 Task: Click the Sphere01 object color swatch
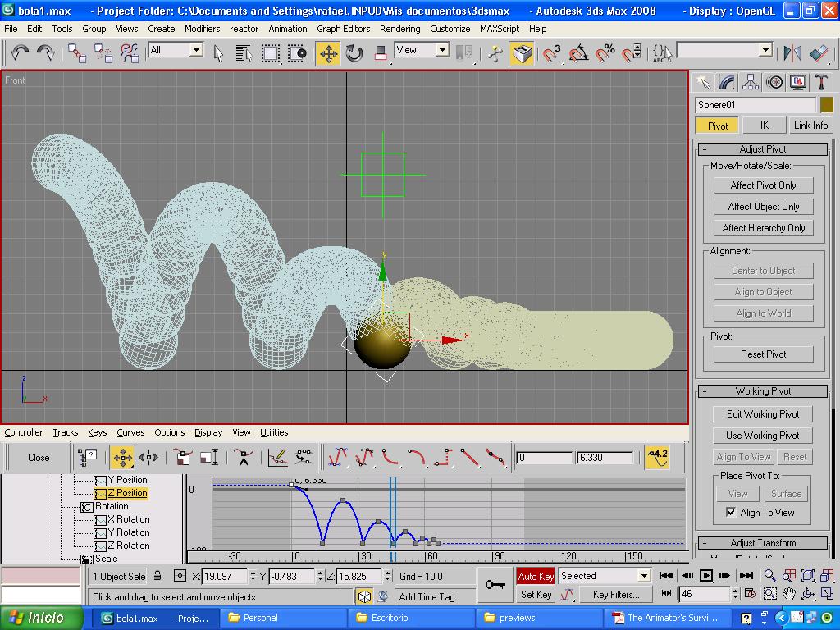pos(826,105)
